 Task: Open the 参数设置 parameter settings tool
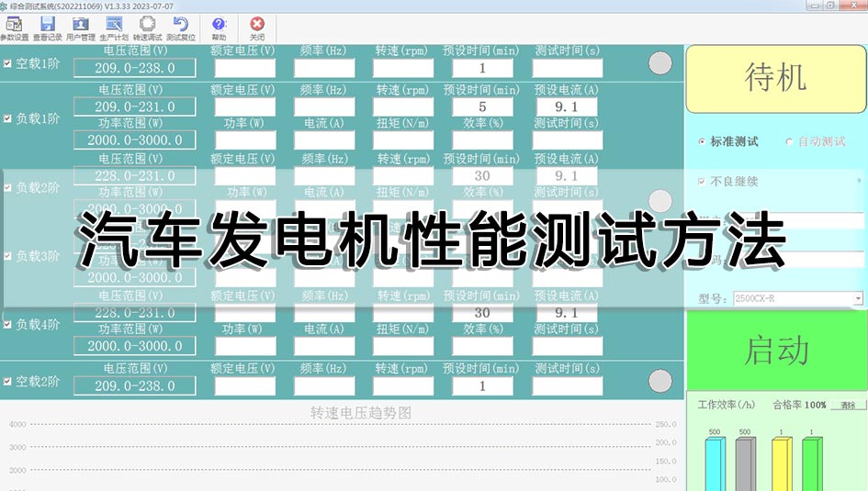[x=14, y=27]
